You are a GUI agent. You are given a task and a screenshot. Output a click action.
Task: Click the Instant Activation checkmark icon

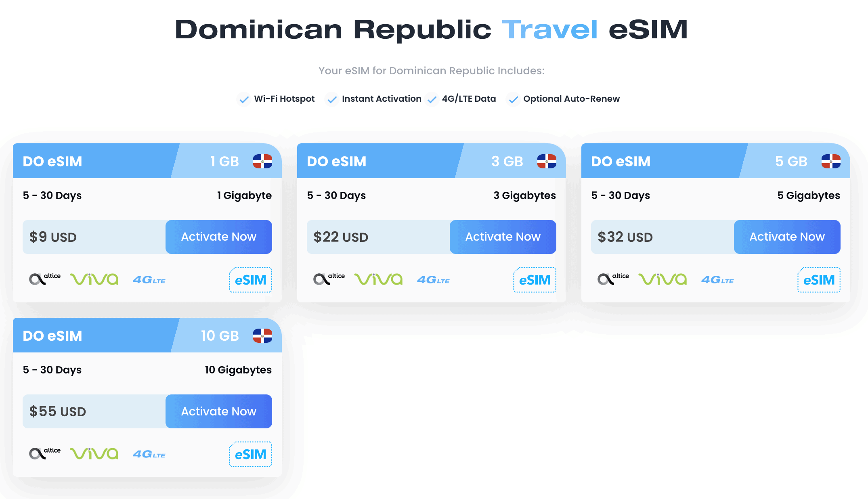coord(332,99)
